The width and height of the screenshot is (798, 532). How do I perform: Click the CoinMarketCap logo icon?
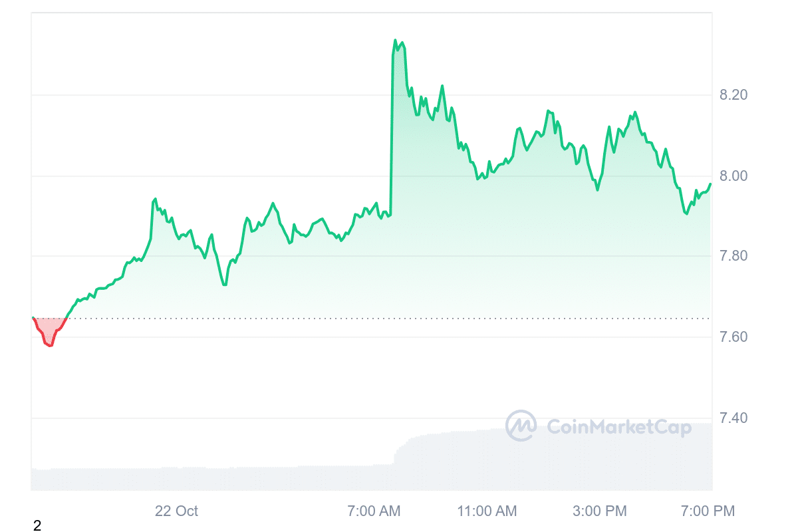click(521, 426)
